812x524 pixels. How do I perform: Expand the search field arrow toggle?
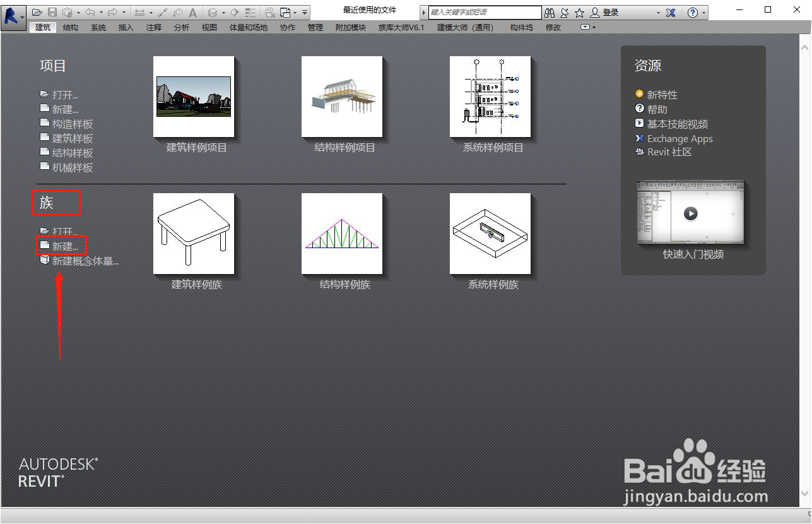tap(423, 13)
